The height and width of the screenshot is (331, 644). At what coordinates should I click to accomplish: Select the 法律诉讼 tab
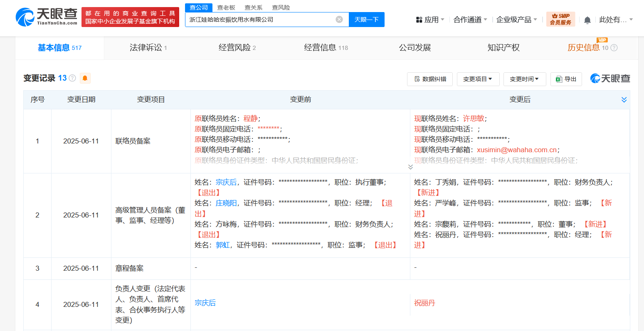(x=148, y=48)
